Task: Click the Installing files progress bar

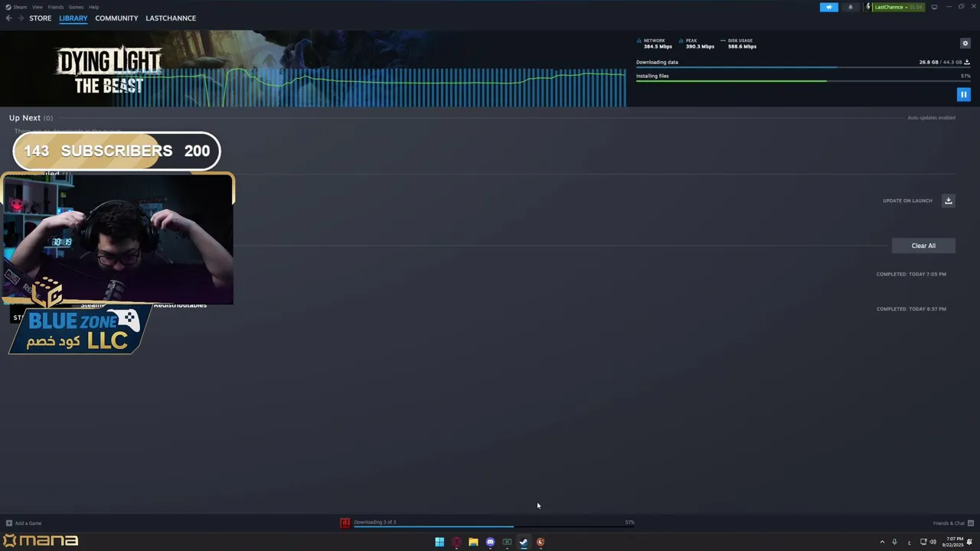Action: (x=803, y=81)
